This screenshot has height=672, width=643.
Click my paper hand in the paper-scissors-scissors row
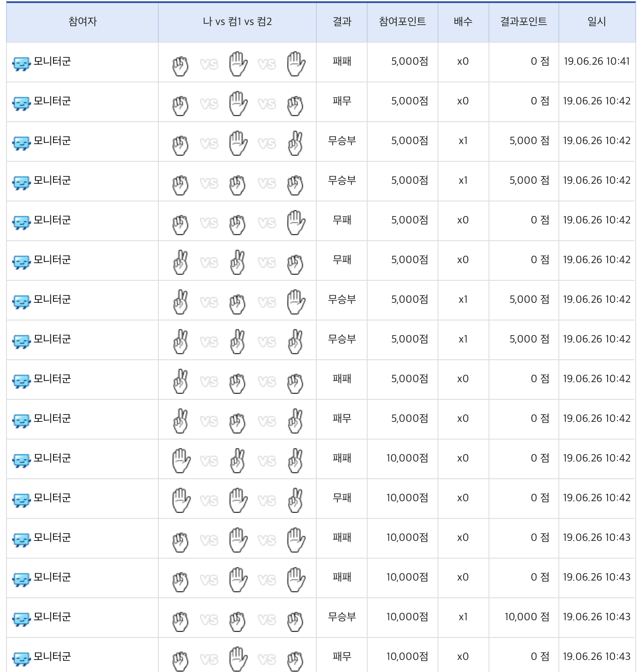[x=181, y=460]
